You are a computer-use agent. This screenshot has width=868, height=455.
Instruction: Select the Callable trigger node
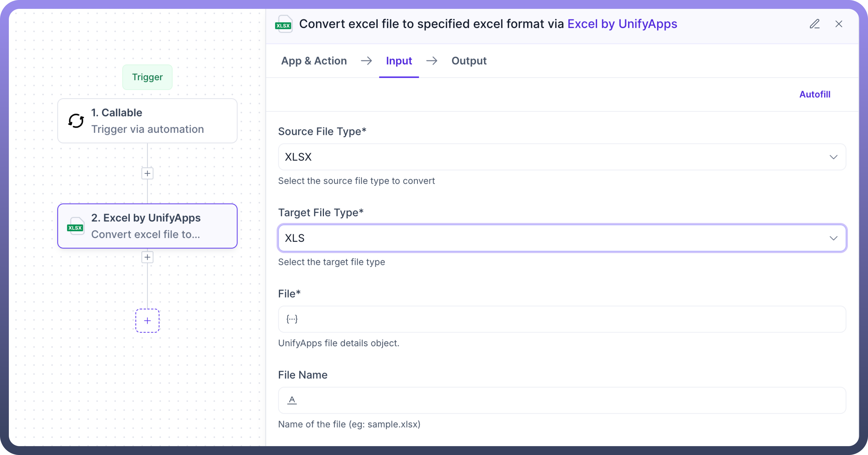[147, 121]
